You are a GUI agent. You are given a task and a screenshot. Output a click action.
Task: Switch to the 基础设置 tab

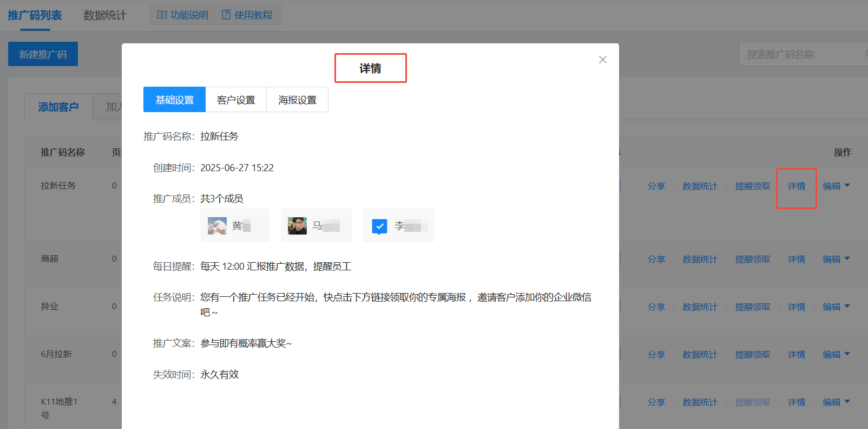(174, 100)
